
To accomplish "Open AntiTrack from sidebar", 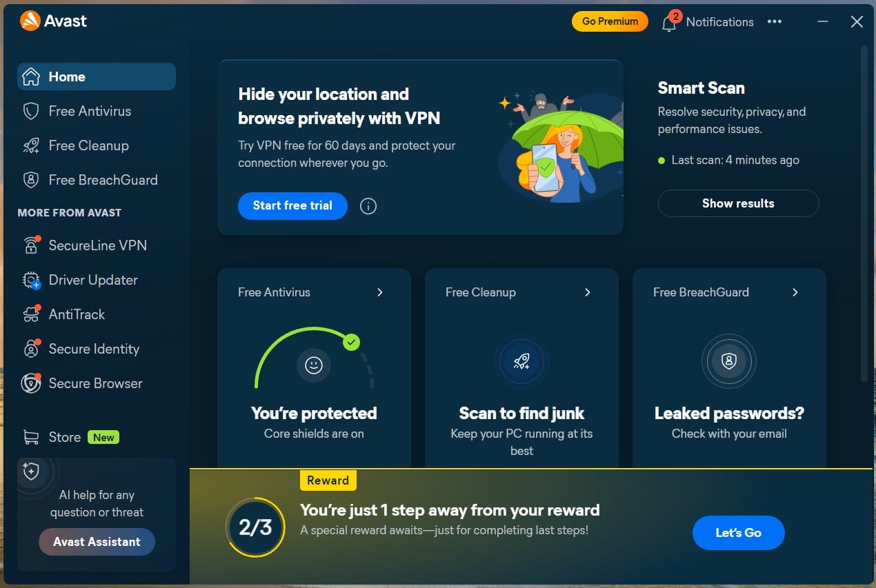I will coord(97,314).
